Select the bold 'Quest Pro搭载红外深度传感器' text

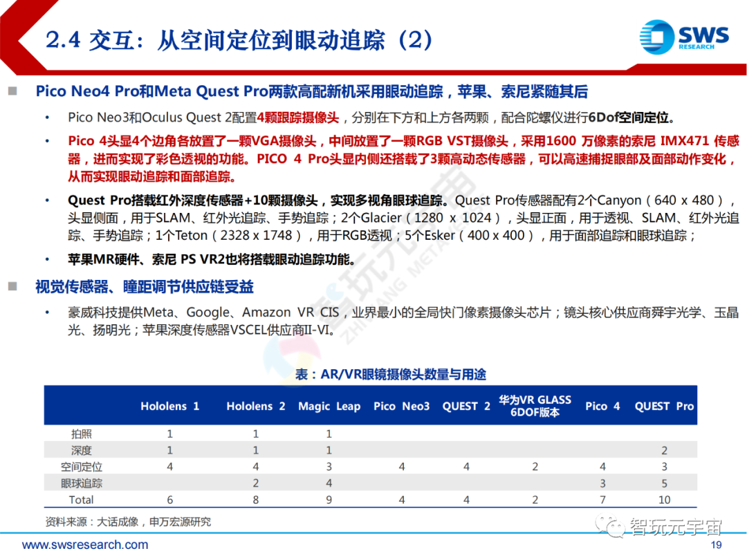point(258,200)
